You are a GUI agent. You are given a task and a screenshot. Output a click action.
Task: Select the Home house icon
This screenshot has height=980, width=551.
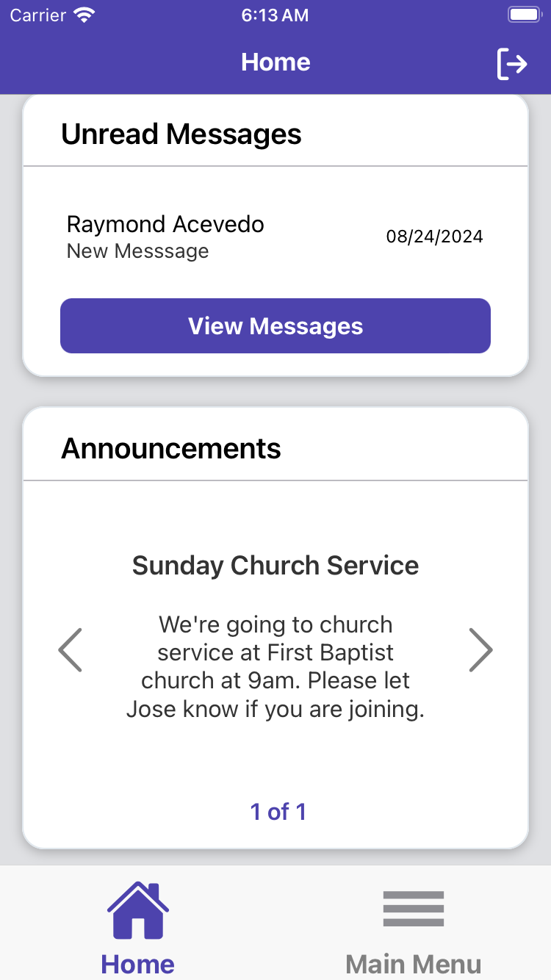[x=138, y=910]
